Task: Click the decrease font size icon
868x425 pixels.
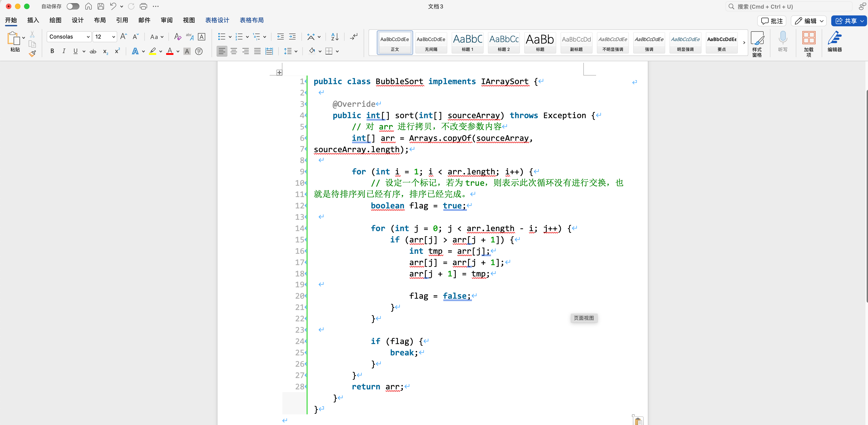Action: [136, 37]
